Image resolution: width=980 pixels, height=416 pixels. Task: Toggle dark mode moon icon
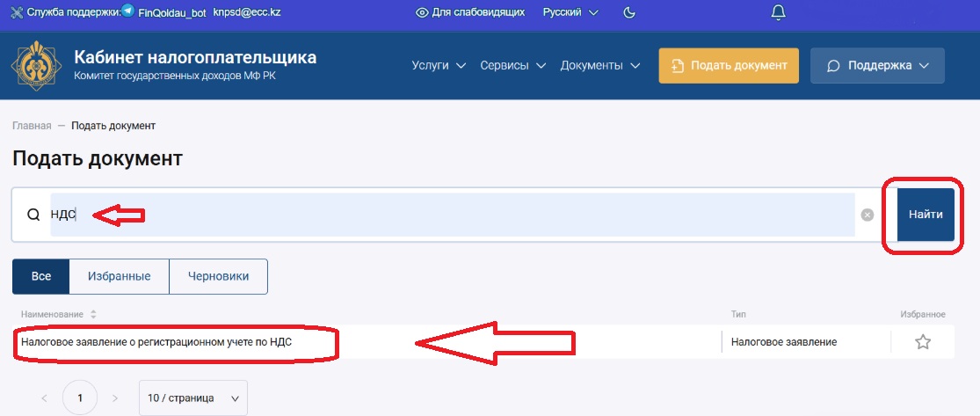point(629,12)
